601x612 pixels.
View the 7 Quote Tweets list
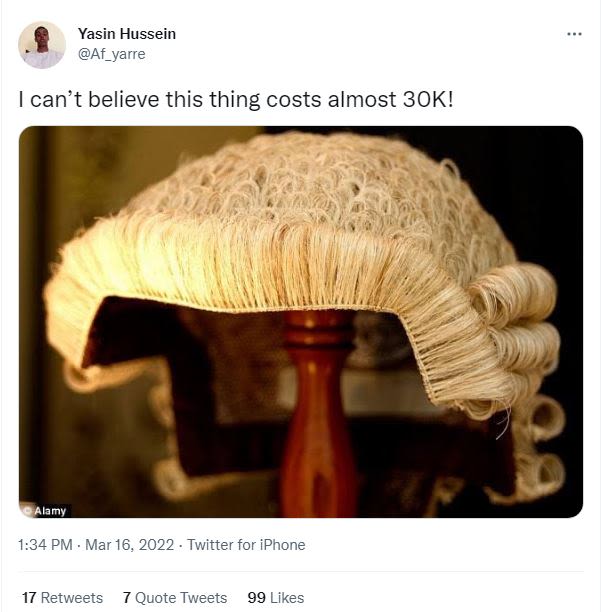coord(175,598)
